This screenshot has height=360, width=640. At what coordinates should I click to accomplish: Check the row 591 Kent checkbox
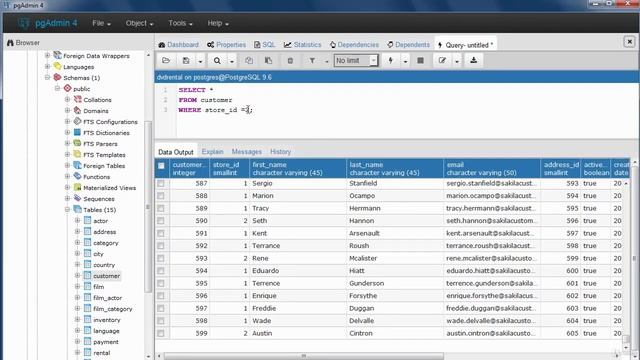[161, 233]
